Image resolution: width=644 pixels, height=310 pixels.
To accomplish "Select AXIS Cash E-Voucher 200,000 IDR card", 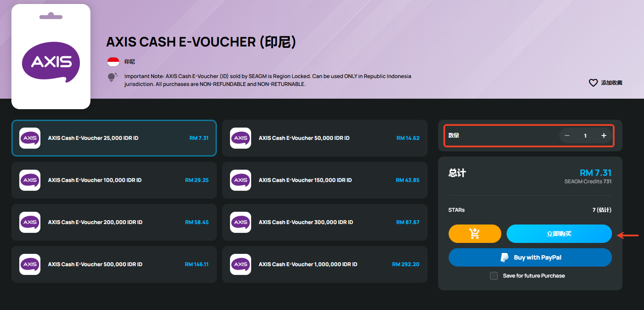I will click(x=114, y=222).
